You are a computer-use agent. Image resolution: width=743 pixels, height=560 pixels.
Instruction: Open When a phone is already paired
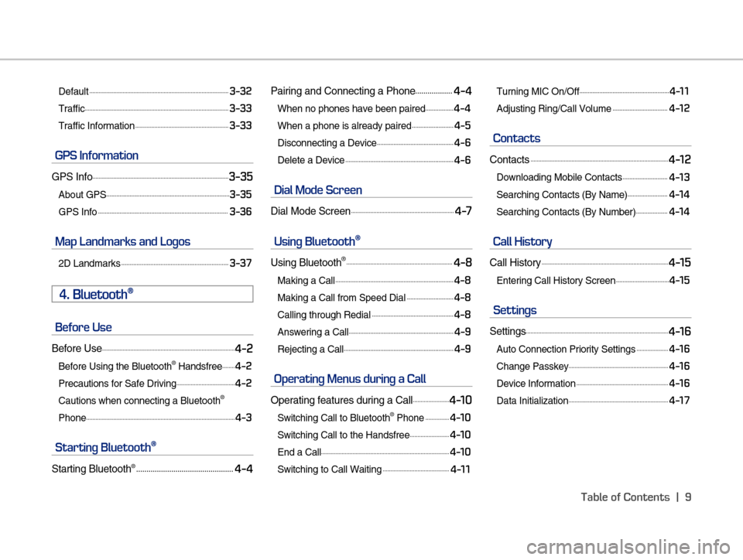coord(344,126)
